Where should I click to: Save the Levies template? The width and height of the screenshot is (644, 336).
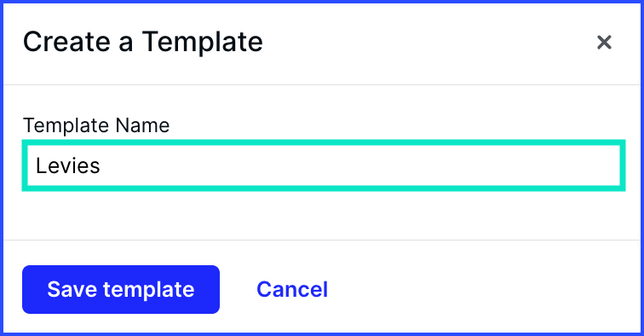(x=121, y=290)
